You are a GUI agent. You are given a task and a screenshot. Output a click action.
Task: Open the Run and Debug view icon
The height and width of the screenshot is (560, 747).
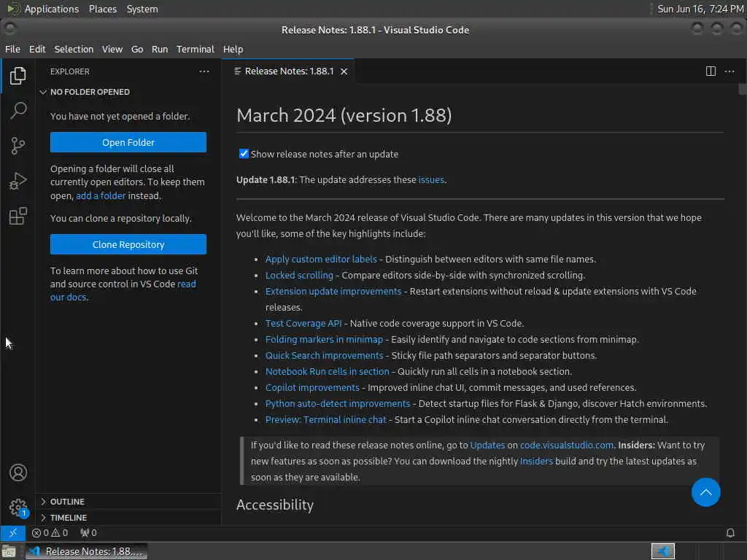pos(18,181)
